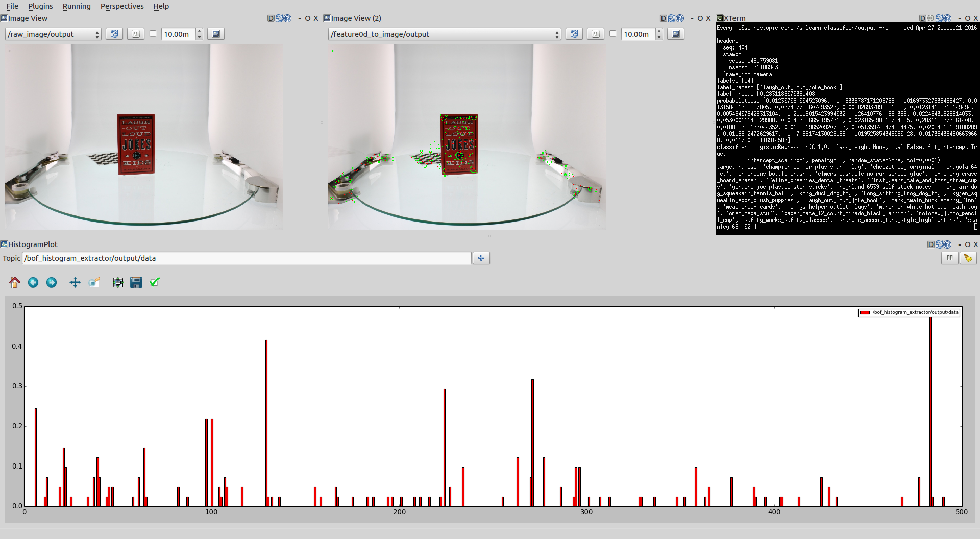
Task: Click the HistogramPlot Topic input field
Action: coord(247,258)
